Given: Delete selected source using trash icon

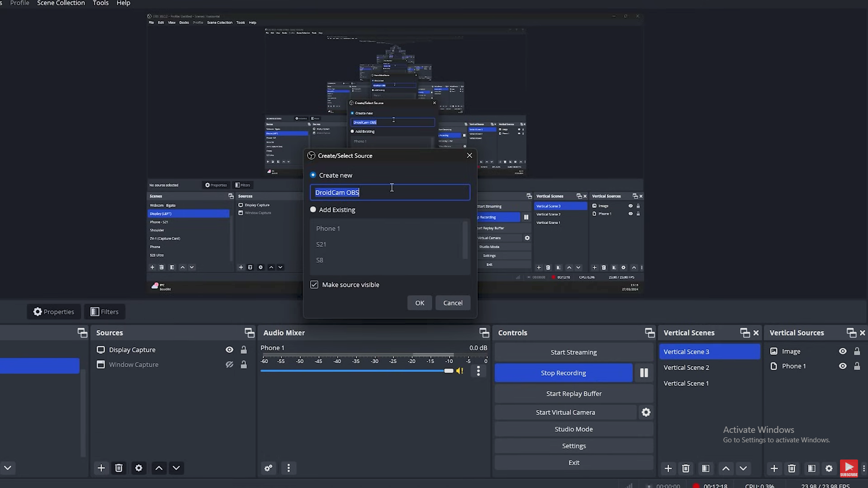Looking at the screenshot, I should pyautogui.click(x=119, y=468).
